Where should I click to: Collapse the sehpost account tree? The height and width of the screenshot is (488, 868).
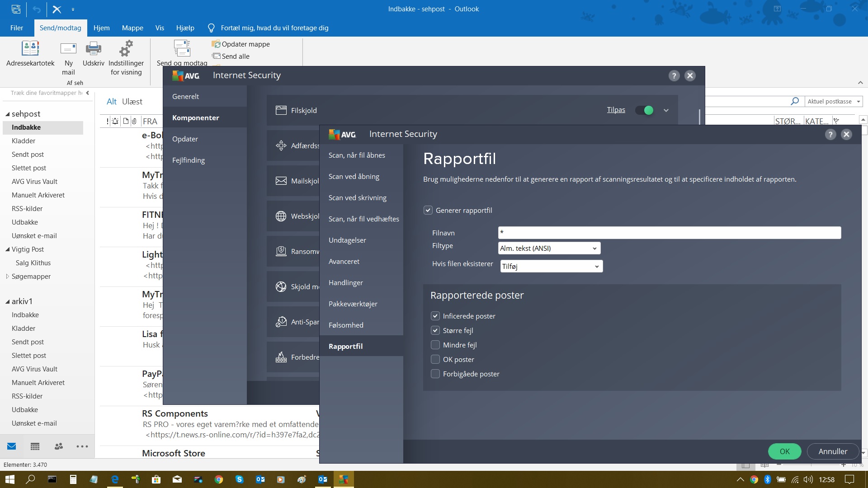point(7,114)
